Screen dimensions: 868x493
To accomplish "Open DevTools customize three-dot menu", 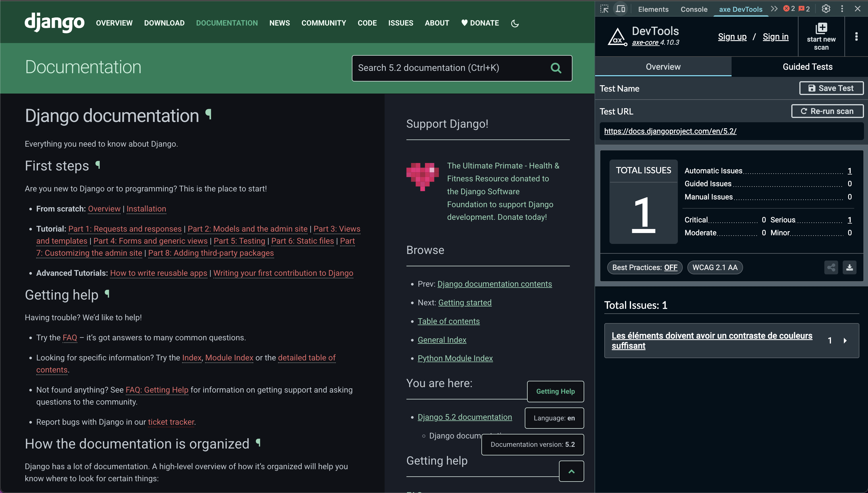I will point(842,9).
